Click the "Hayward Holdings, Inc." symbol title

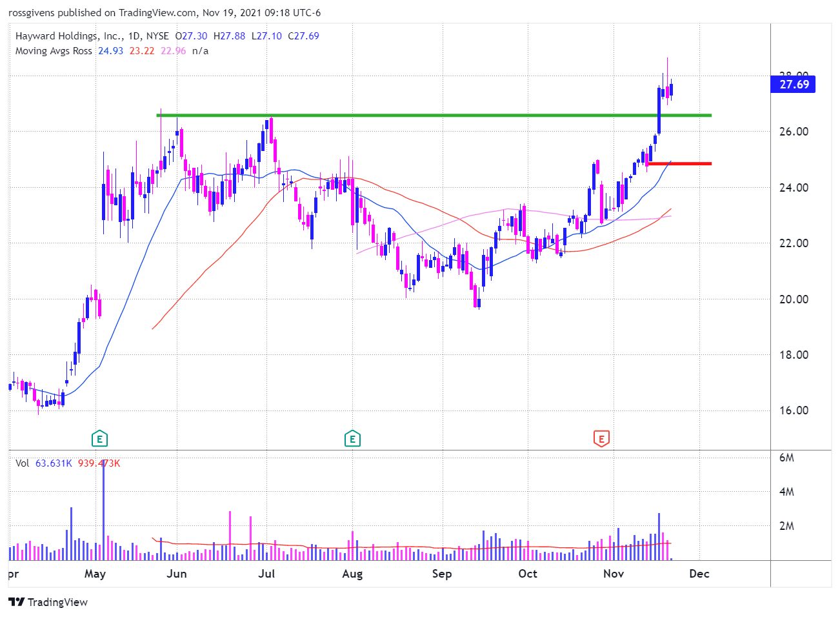[x=68, y=36]
